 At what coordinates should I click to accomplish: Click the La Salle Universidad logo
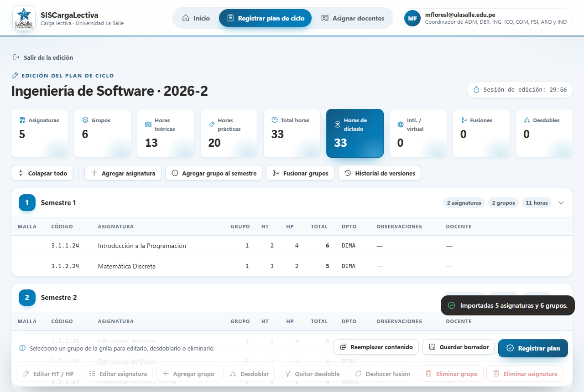point(23,18)
